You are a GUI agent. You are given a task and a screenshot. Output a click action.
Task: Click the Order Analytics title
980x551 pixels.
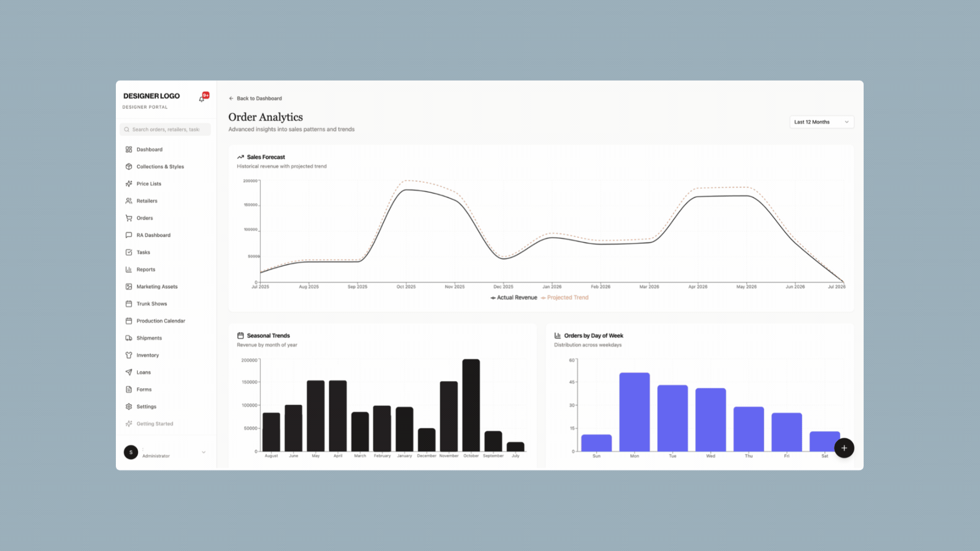(265, 117)
